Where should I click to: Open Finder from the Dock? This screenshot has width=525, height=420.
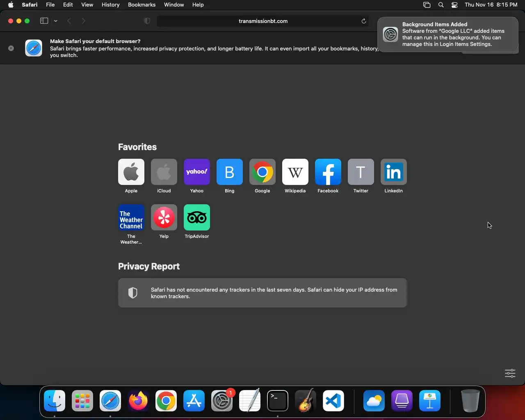pos(55,401)
